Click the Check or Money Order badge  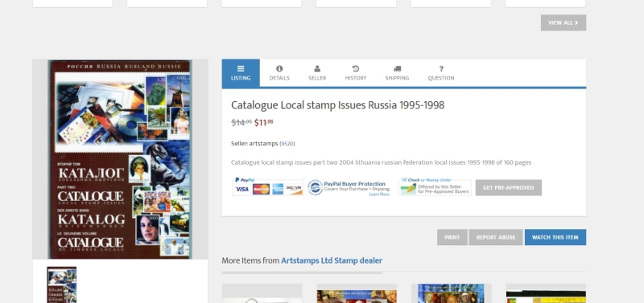coord(435,187)
